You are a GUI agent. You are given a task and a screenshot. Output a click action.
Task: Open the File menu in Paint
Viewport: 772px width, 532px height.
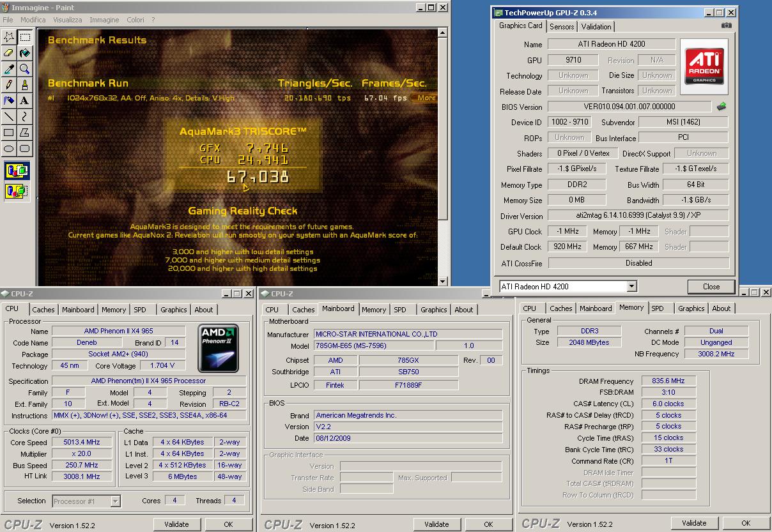point(8,20)
